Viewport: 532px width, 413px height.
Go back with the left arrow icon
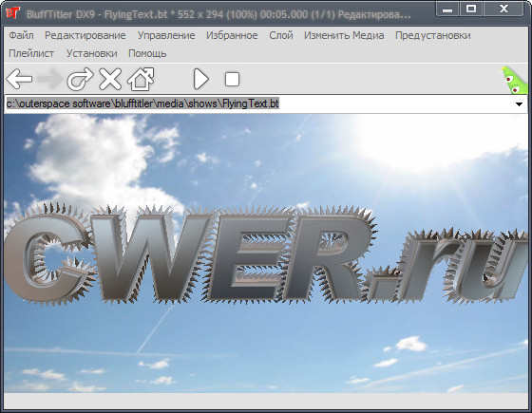pyautogui.click(x=19, y=79)
